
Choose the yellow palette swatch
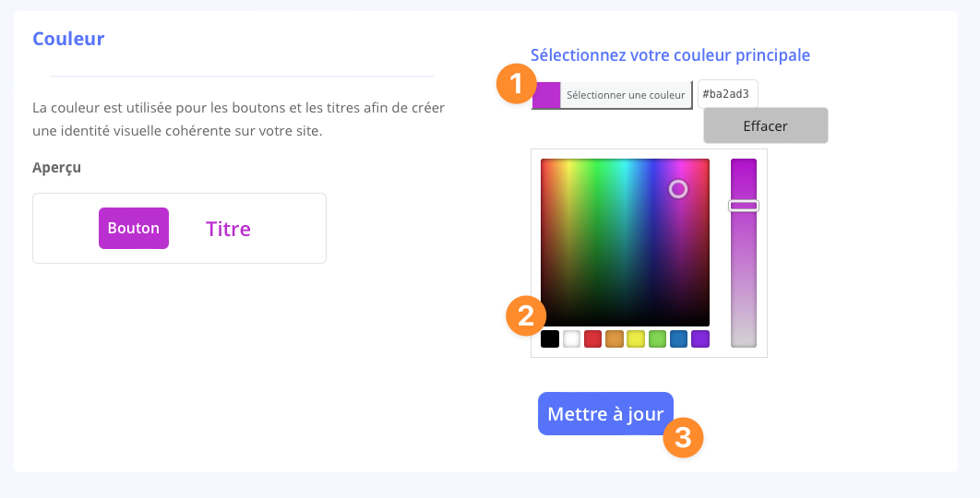point(636,339)
